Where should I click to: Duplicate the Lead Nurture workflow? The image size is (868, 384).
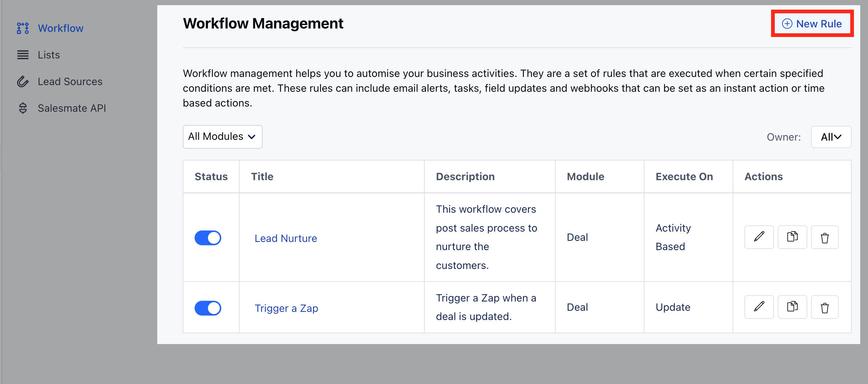[792, 237]
